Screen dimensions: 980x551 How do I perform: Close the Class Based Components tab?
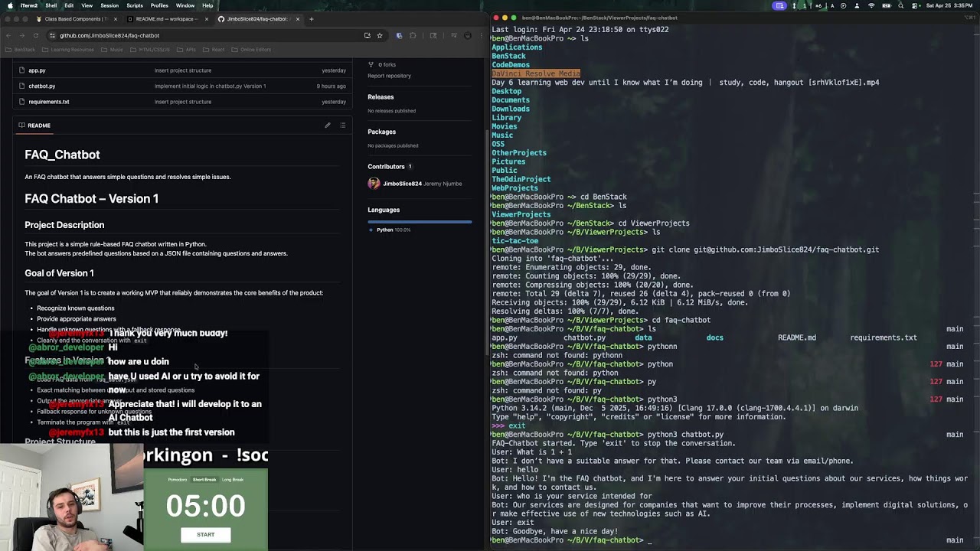[116, 18]
